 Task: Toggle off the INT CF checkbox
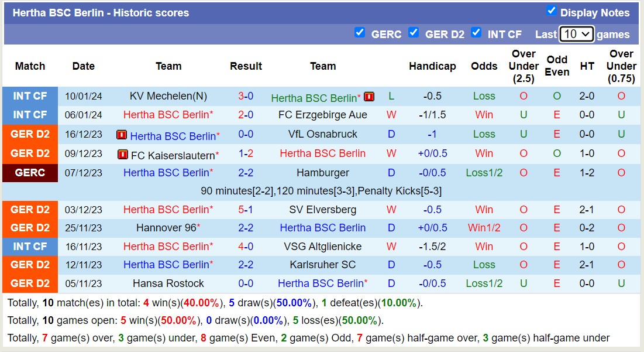pos(477,33)
